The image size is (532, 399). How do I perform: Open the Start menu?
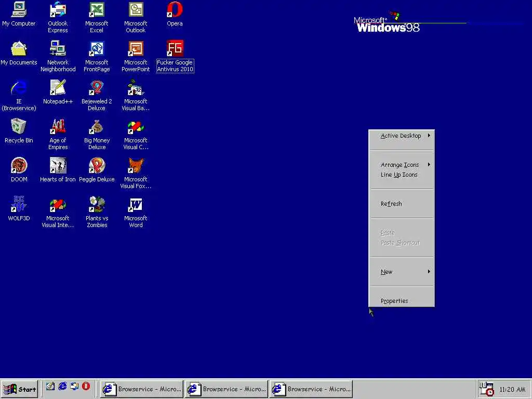tap(19, 389)
